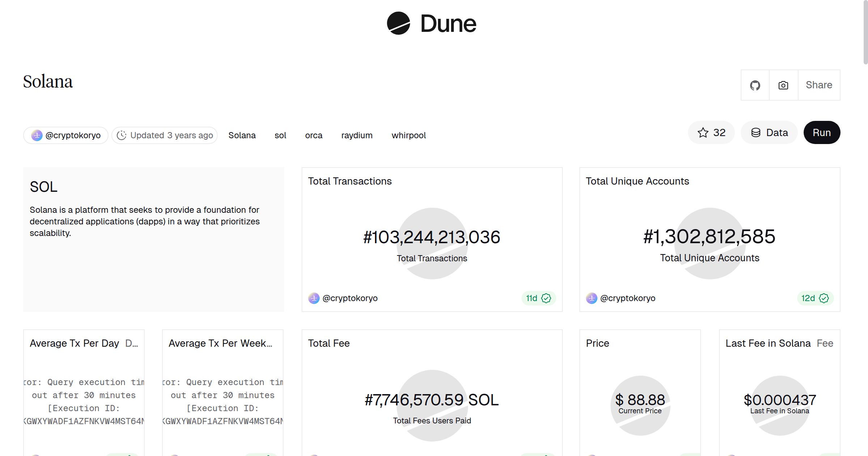Click the verified badge on the 11d tag
Screen dimensions: 868x456
pos(546,298)
